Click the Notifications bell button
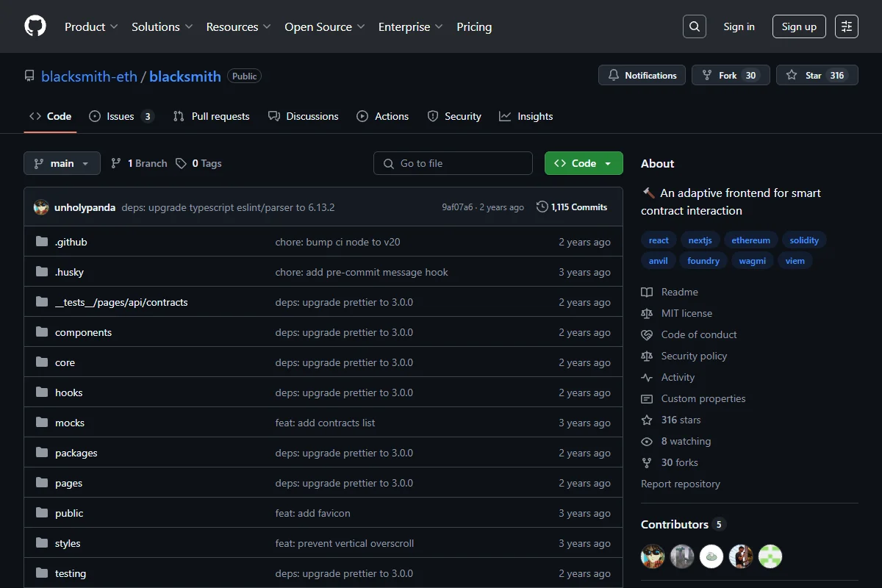This screenshot has width=882, height=588. (x=642, y=75)
